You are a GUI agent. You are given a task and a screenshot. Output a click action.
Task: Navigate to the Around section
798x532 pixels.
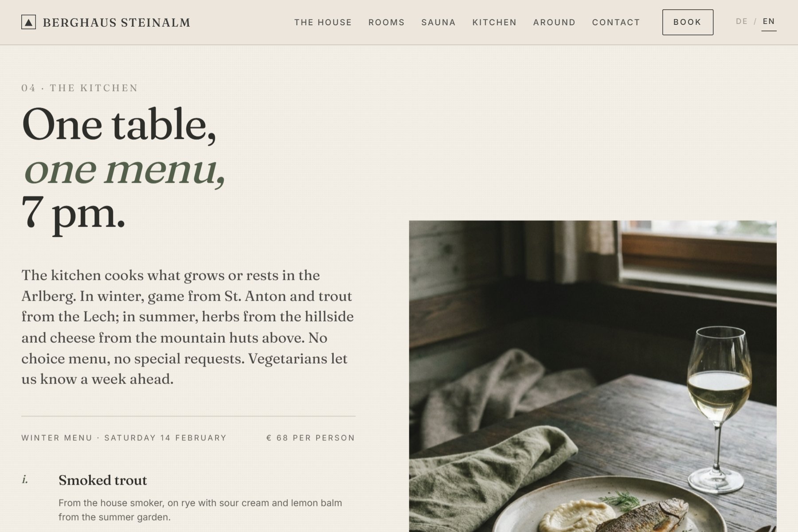pyautogui.click(x=554, y=22)
